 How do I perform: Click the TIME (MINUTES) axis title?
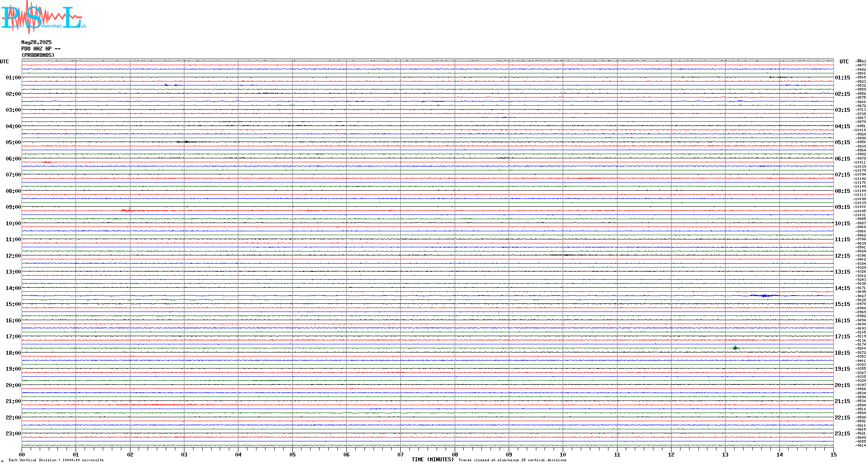pyautogui.click(x=433, y=460)
